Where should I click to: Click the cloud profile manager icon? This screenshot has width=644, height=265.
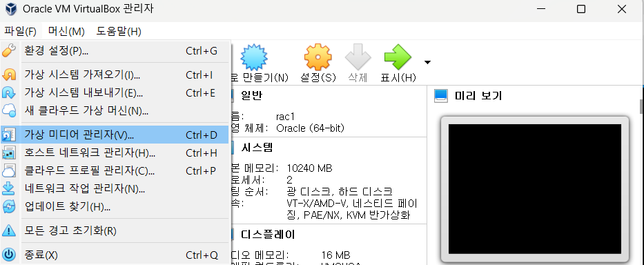[9, 170]
